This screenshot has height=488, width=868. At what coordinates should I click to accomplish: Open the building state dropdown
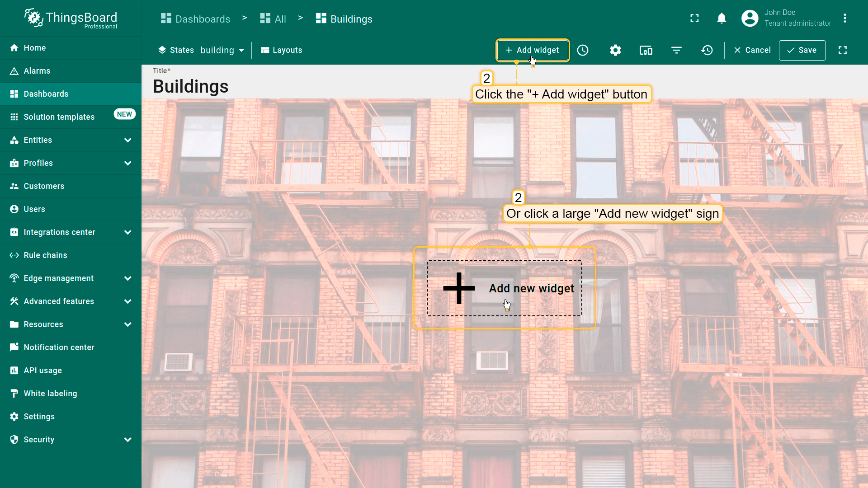[x=222, y=50]
